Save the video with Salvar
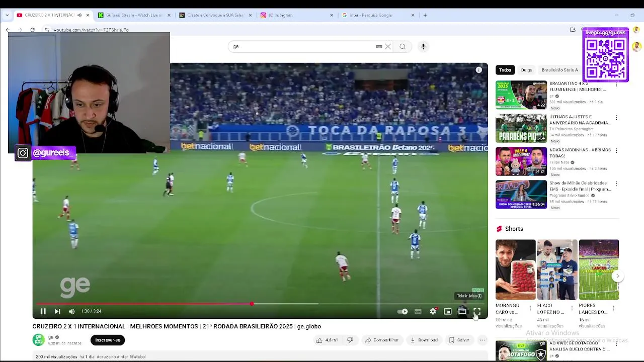The height and width of the screenshot is (362, 644). point(459,340)
